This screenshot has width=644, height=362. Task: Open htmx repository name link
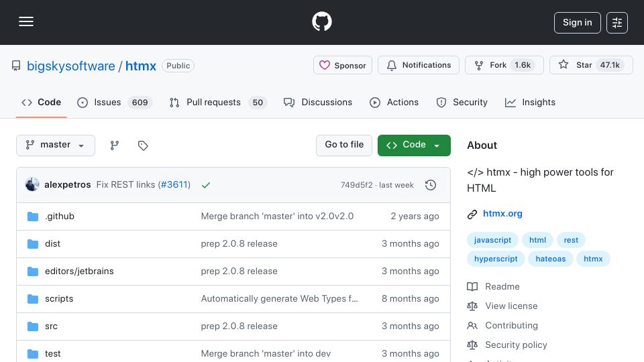140,66
